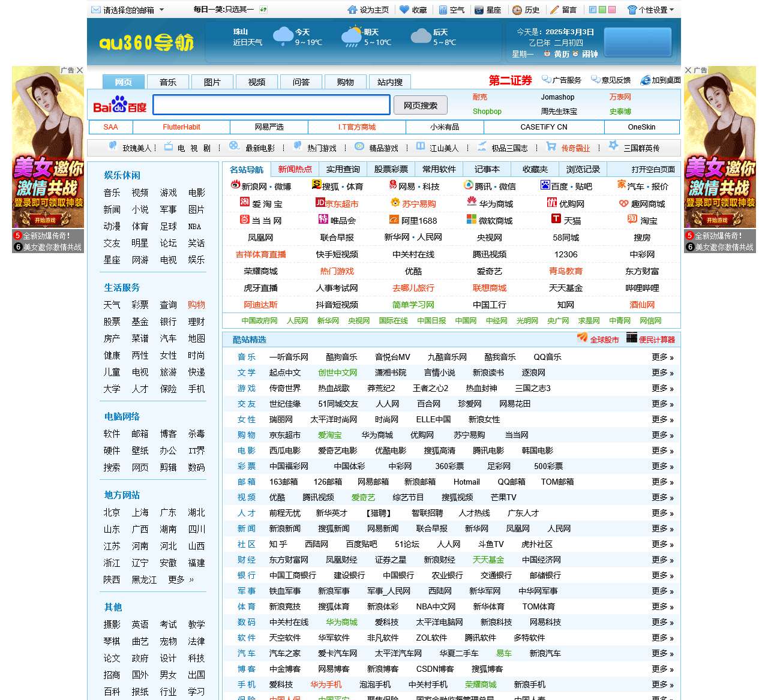Screen dimensions: 768x700
Task: Click the 天猫 Tmall icon
Action: tap(556, 219)
